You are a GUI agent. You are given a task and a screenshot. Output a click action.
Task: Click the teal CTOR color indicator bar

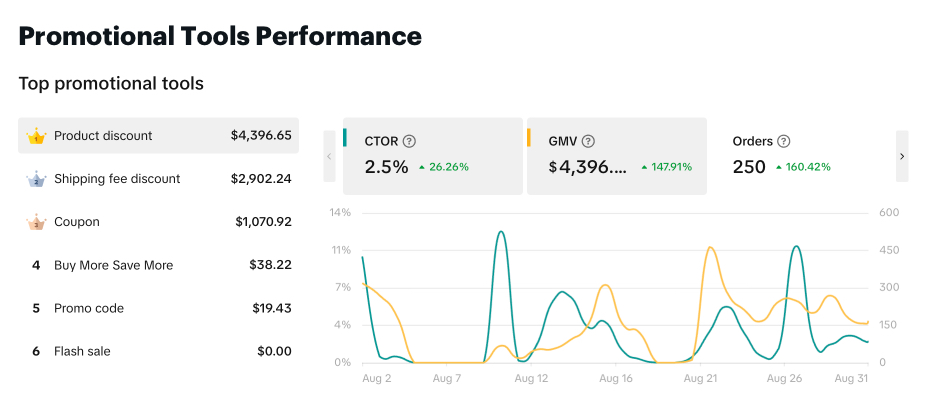pyautogui.click(x=346, y=137)
